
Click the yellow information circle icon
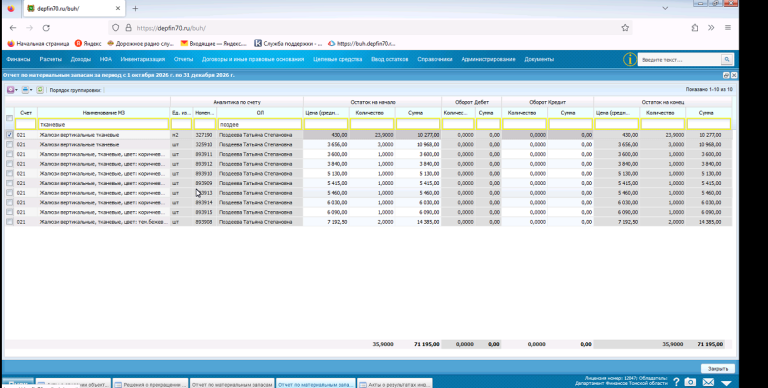[x=629, y=59]
